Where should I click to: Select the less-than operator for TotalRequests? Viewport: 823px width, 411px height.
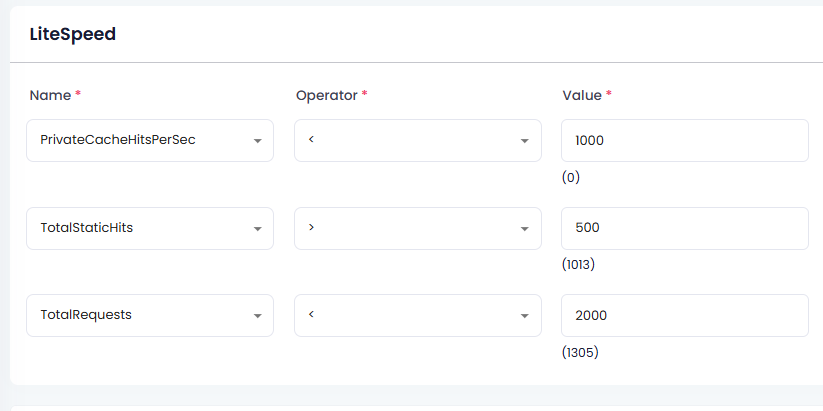[417, 315]
